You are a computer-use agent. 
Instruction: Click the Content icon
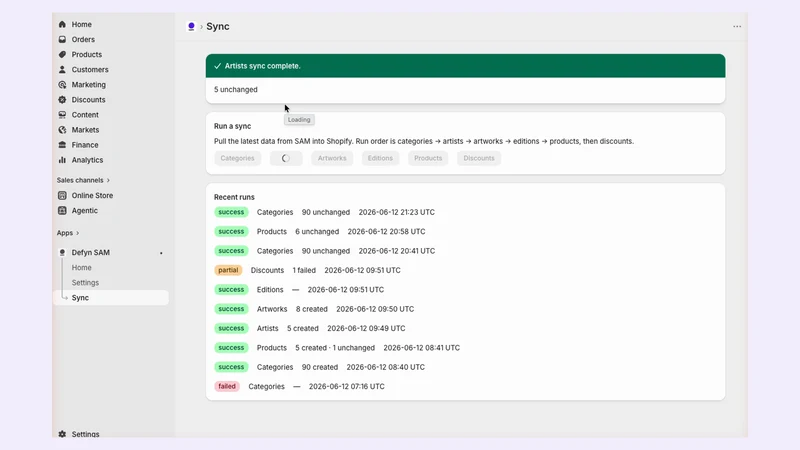click(x=62, y=115)
